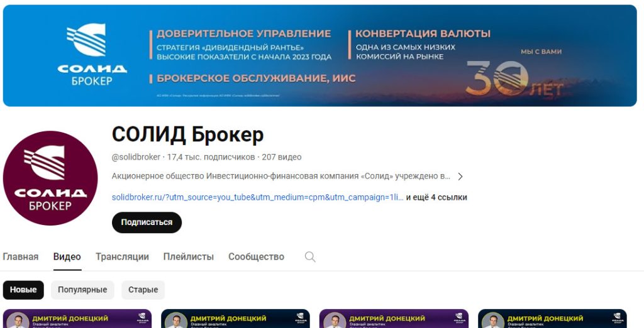Viewport: 644px width, 328px height.
Task: Open the Трансляции tab
Action: (x=123, y=257)
